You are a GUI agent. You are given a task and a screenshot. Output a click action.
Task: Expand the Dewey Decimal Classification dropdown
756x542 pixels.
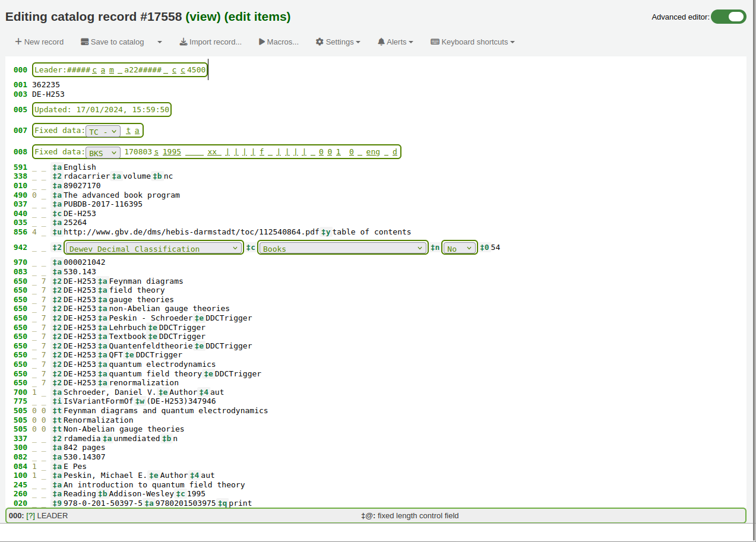point(154,248)
